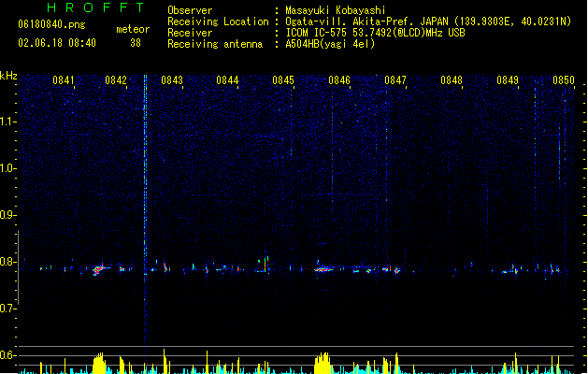Click the 0847 time marker
This screenshot has width=588, height=374.
pos(395,80)
